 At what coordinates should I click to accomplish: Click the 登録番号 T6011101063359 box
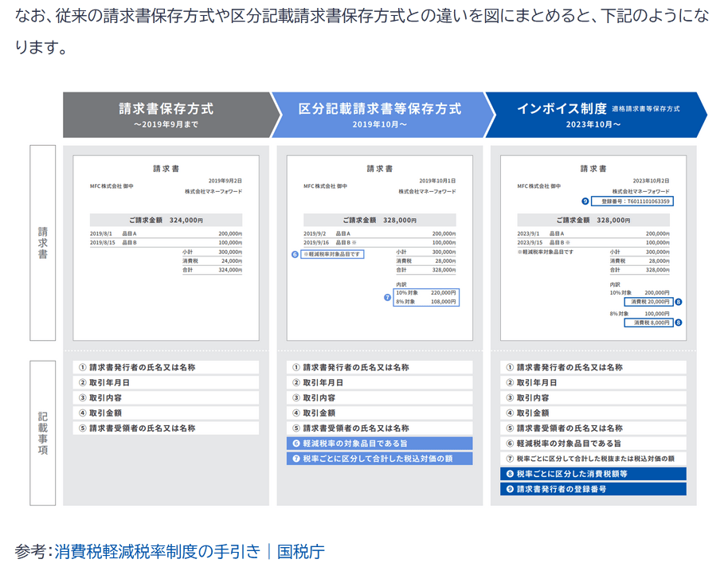tap(632, 201)
